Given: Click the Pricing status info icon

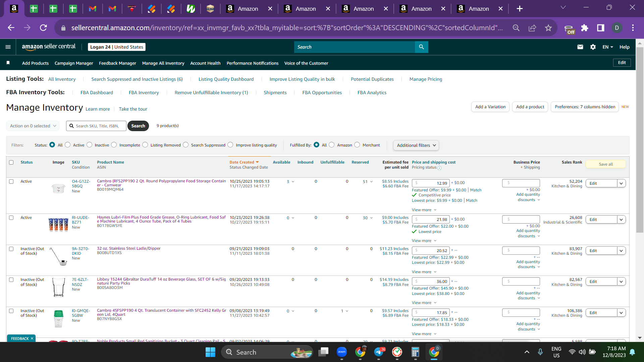Looking at the screenshot, I should tap(439, 168).
